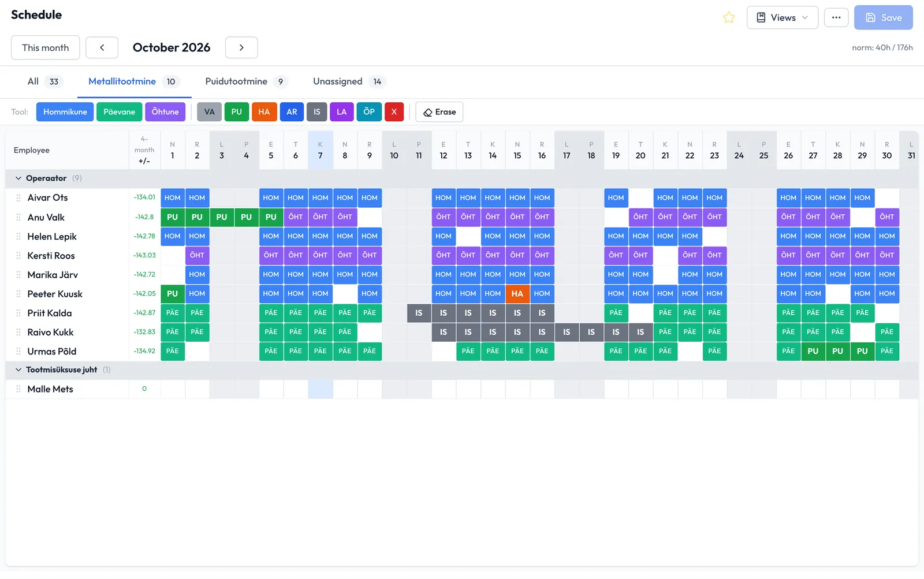Click the drag handle beside Kersti Roos
Screen dimensions: 924x579
18,256
